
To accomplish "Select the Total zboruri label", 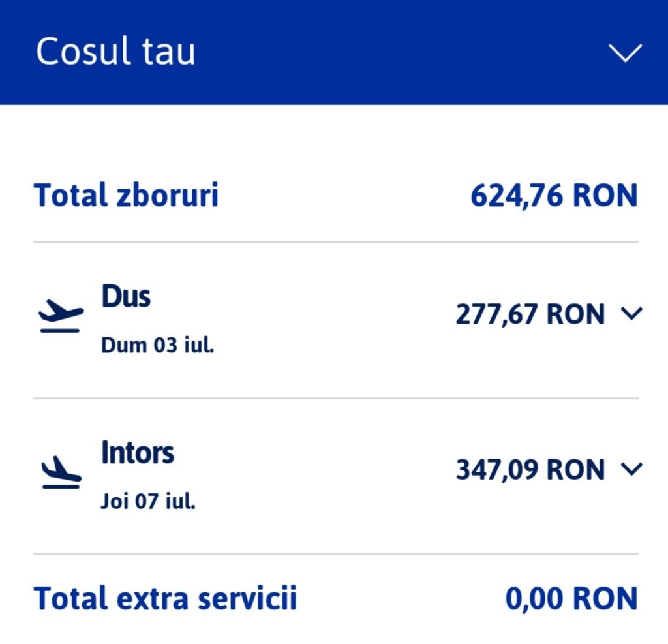I will (x=127, y=195).
